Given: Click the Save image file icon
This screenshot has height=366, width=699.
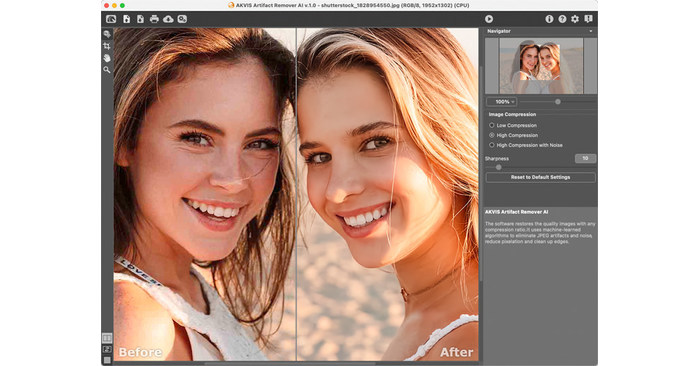Looking at the screenshot, I should 140,19.
